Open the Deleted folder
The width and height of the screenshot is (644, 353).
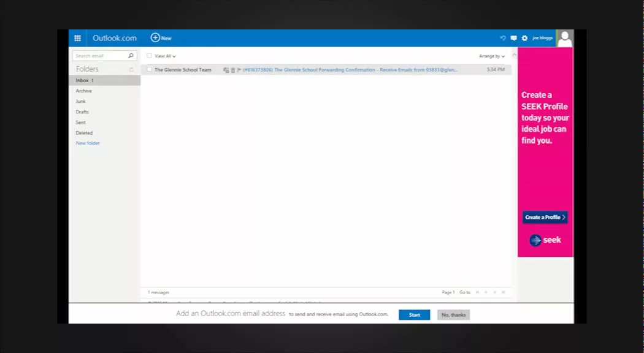(x=84, y=133)
